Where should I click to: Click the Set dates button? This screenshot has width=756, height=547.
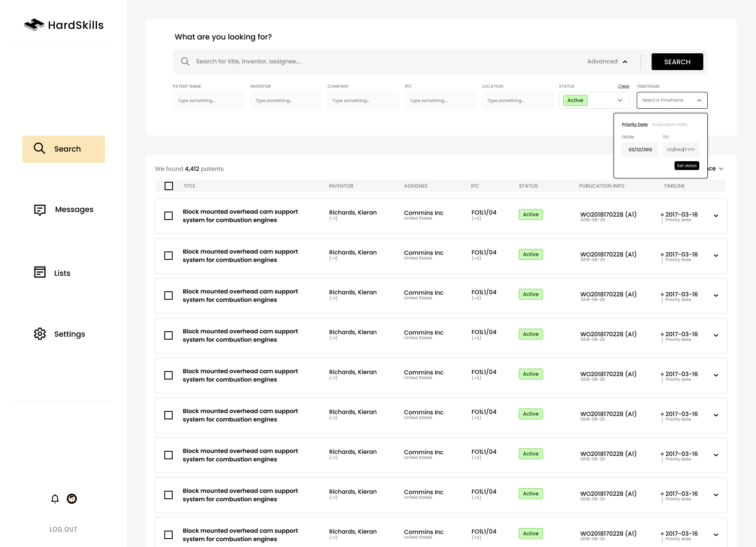click(x=687, y=166)
